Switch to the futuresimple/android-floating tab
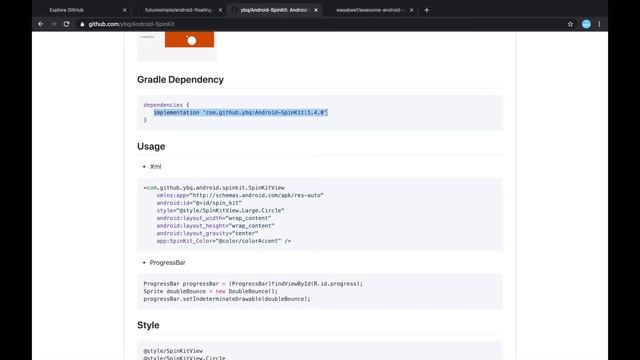 [x=178, y=10]
